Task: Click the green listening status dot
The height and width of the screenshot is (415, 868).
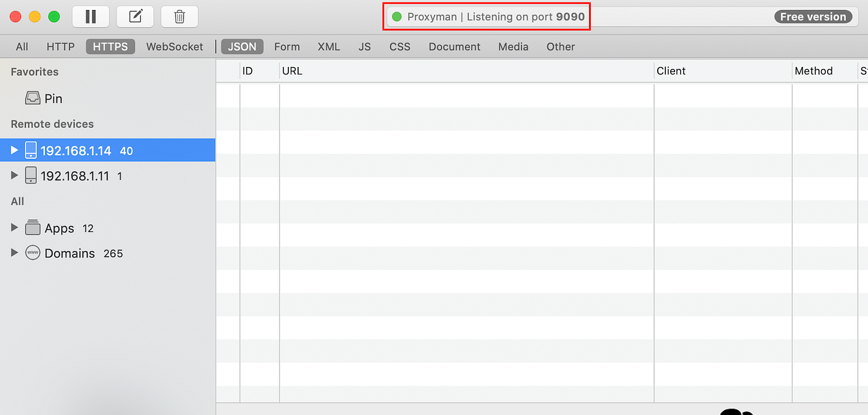Action: pyautogui.click(x=397, y=17)
